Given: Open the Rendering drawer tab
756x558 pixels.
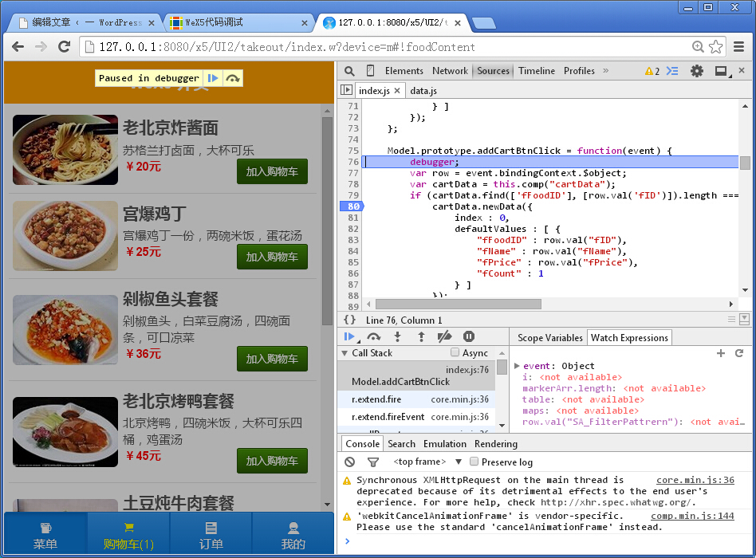Looking at the screenshot, I should tap(496, 444).
